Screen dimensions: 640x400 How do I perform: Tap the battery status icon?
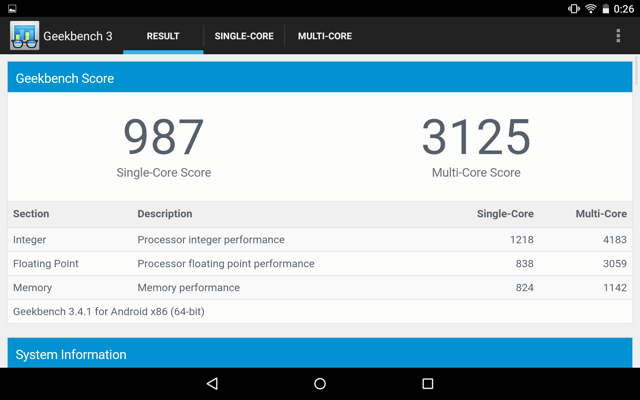pyautogui.click(x=606, y=9)
